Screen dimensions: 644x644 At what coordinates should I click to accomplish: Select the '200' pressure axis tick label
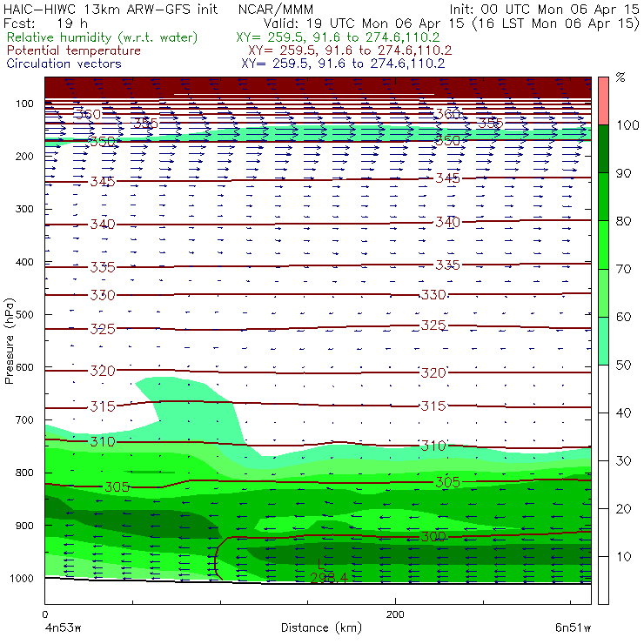click(x=24, y=156)
